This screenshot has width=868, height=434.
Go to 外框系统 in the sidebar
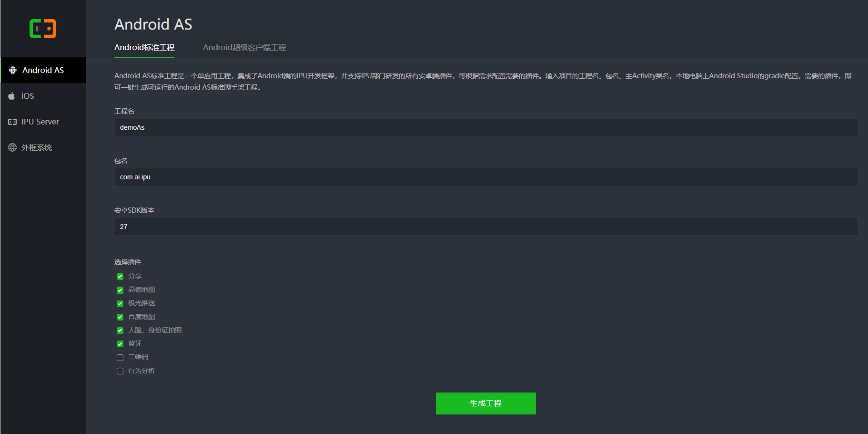[37, 147]
